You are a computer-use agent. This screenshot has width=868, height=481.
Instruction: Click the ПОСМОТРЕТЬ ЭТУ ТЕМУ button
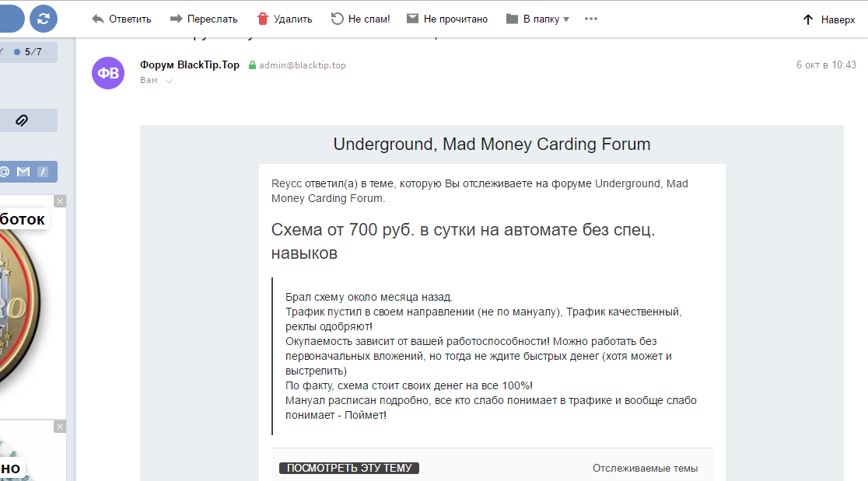pyautogui.click(x=348, y=469)
